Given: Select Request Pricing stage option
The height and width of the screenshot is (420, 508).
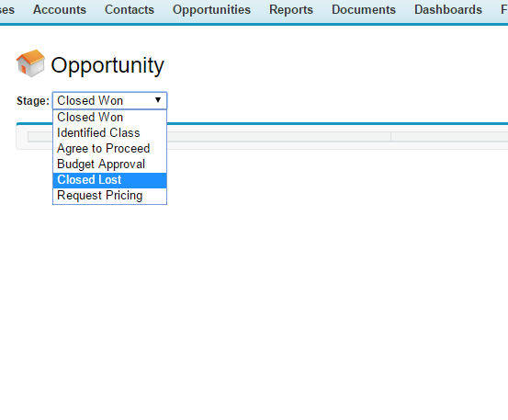Looking at the screenshot, I should click(109, 196).
